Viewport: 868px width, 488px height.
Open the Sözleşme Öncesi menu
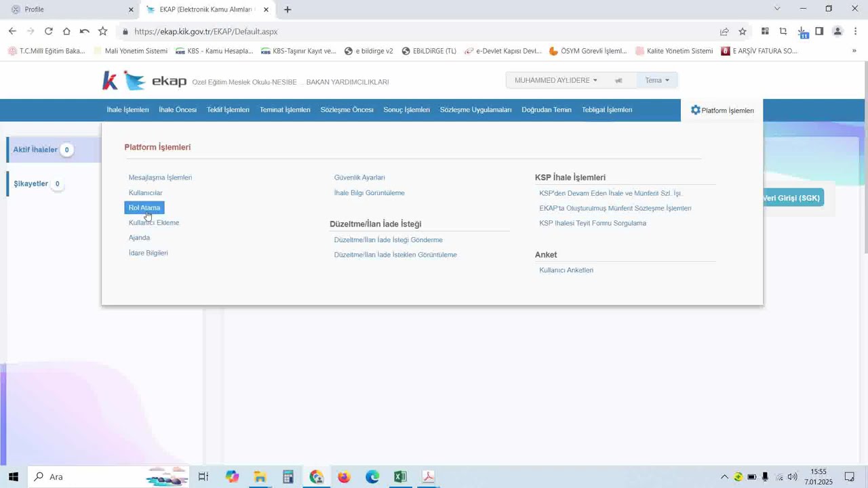pos(347,110)
